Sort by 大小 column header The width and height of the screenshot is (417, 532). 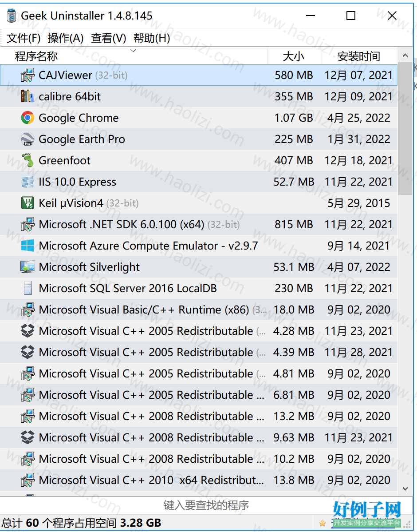[x=294, y=56]
